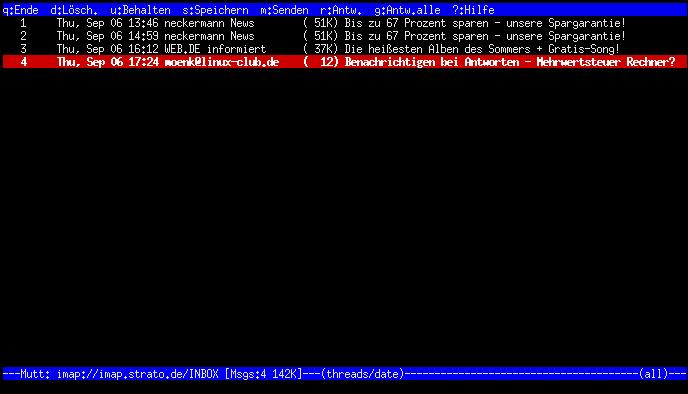Select the 13:46 neckermann News message

point(344,23)
